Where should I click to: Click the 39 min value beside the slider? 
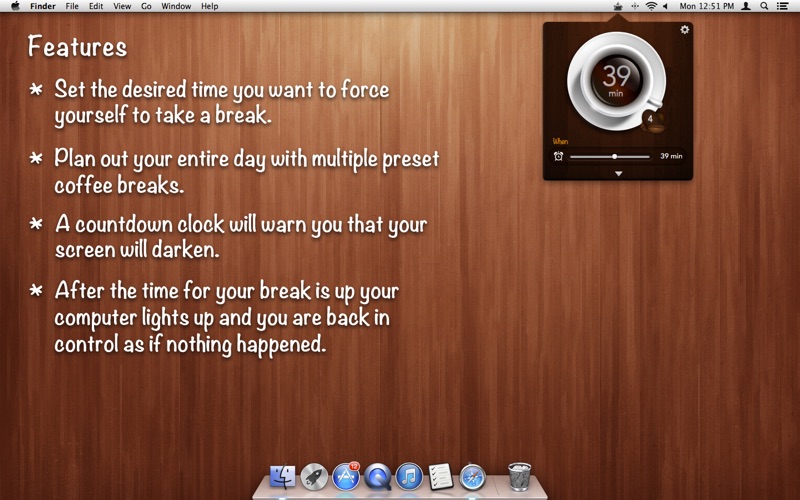tap(671, 156)
